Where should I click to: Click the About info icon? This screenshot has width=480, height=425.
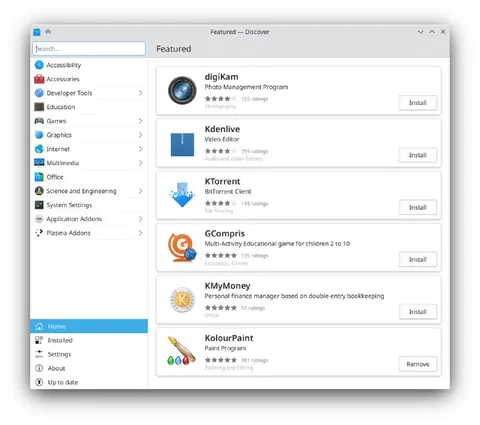click(39, 368)
